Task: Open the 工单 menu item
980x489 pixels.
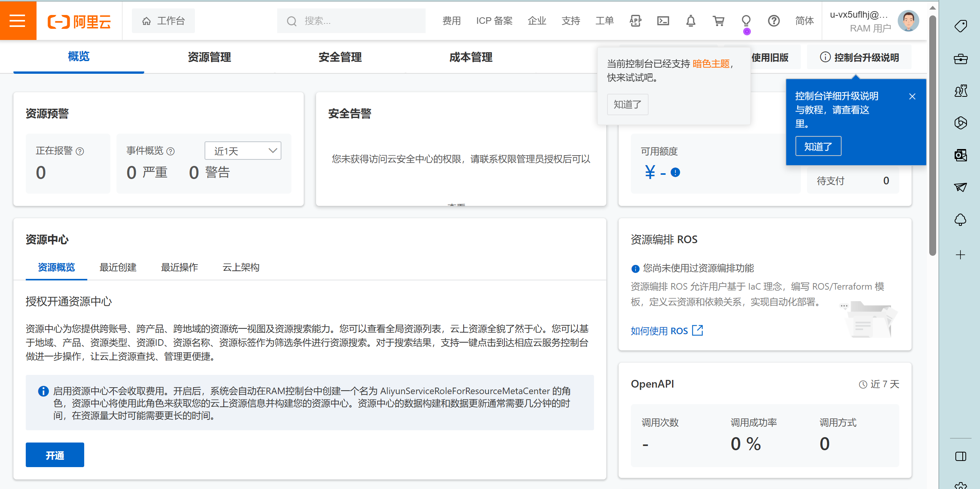Action: coord(604,21)
